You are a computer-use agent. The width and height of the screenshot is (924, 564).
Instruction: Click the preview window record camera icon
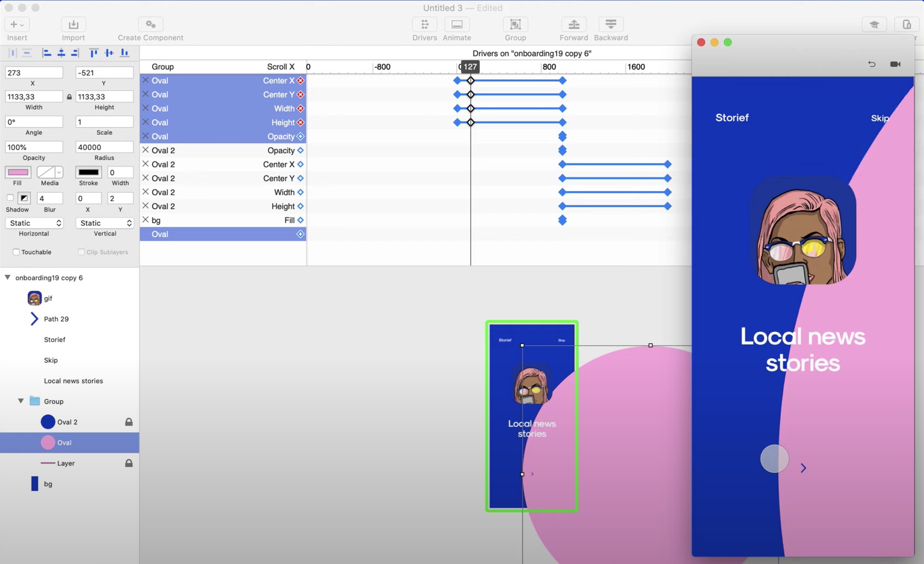tap(895, 64)
